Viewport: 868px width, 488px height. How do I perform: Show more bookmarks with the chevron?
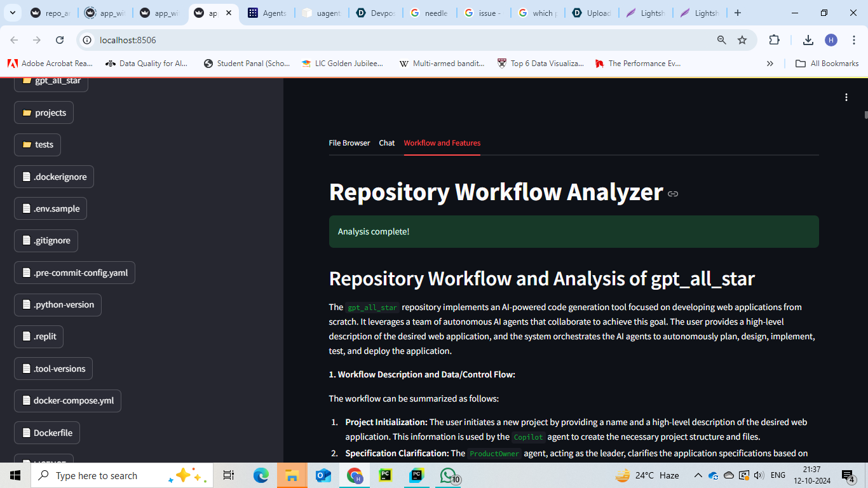(x=770, y=64)
